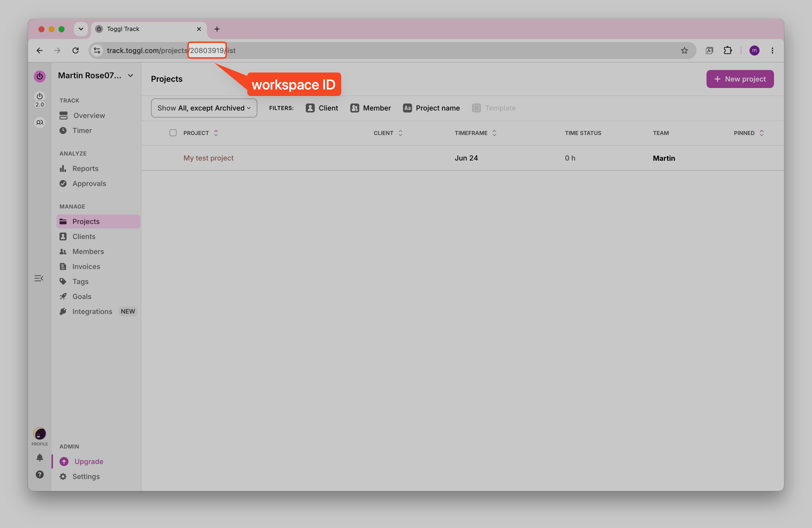
Task: Click the Jun 24 timeframe cell
Action: (x=466, y=158)
